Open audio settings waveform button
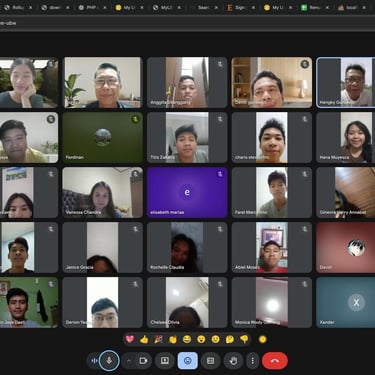The image size is (375, 375). (x=94, y=361)
